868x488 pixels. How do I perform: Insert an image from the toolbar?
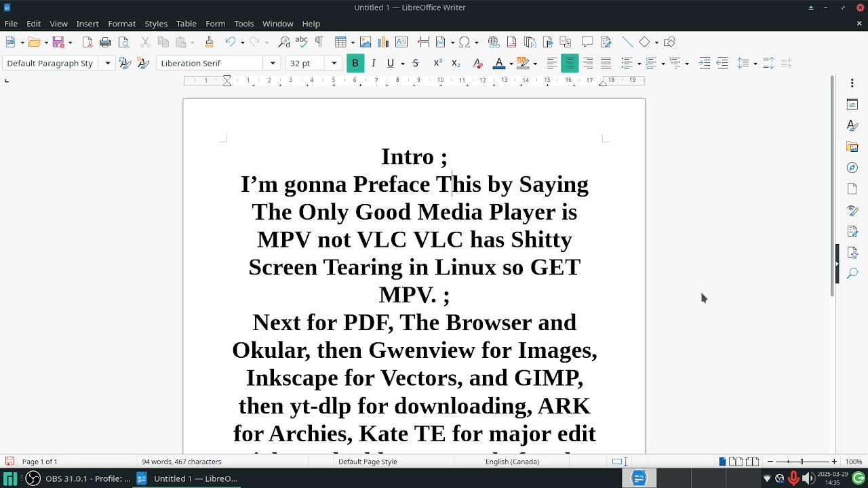pyautogui.click(x=366, y=42)
